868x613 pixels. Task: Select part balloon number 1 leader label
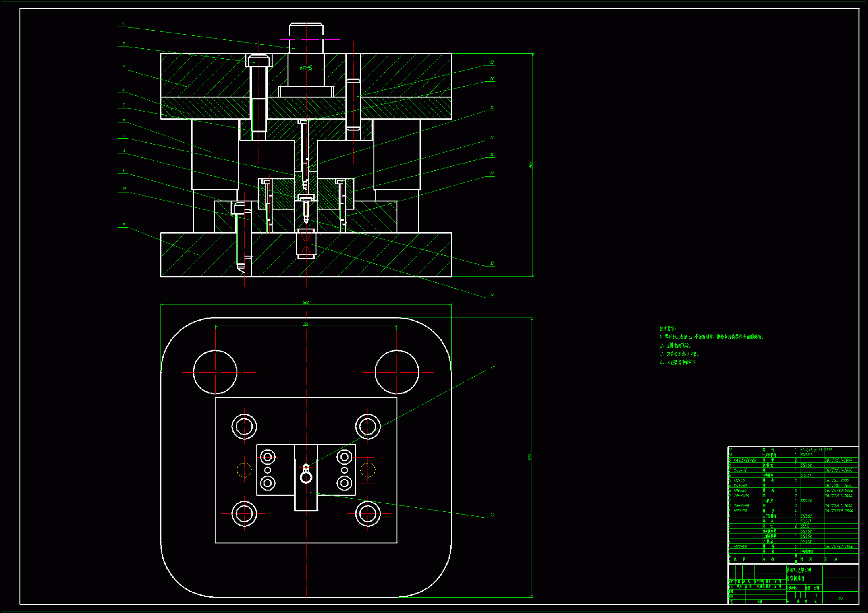(123, 24)
